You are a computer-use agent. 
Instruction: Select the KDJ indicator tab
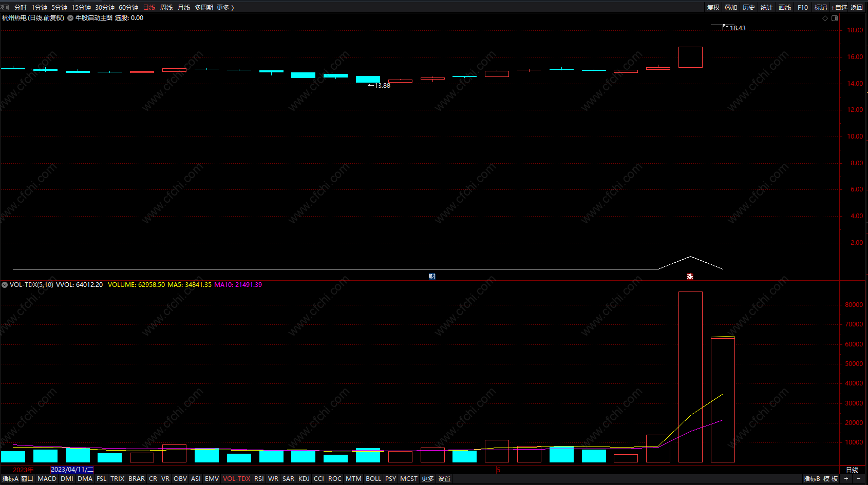[x=304, y=479]
